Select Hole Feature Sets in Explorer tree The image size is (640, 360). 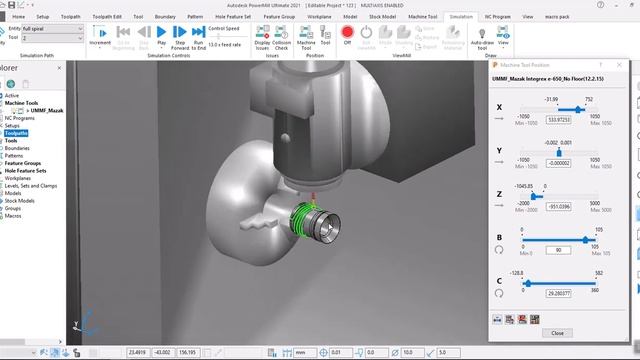pyautogui.click(x=25, y=171)
